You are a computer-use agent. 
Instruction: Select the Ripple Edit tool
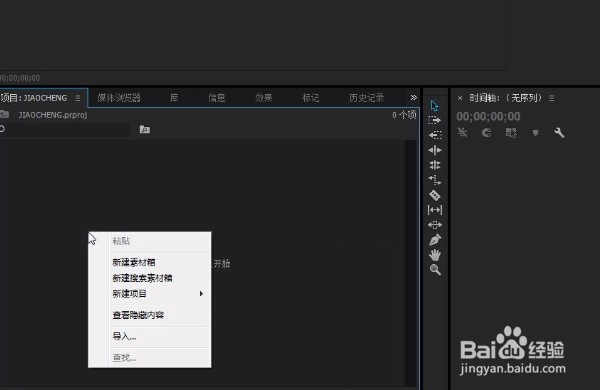click(435, 150)
